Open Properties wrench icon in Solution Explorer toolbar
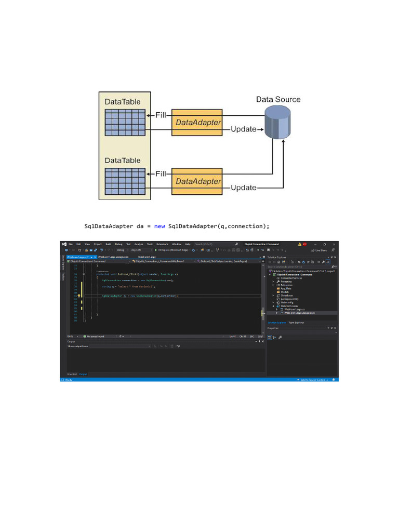The image size is (399, 532). click(x=322, y=262)
